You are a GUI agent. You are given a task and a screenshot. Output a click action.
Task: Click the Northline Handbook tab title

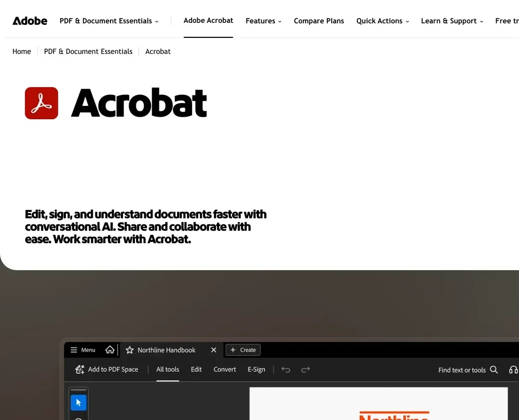point(167,350)
